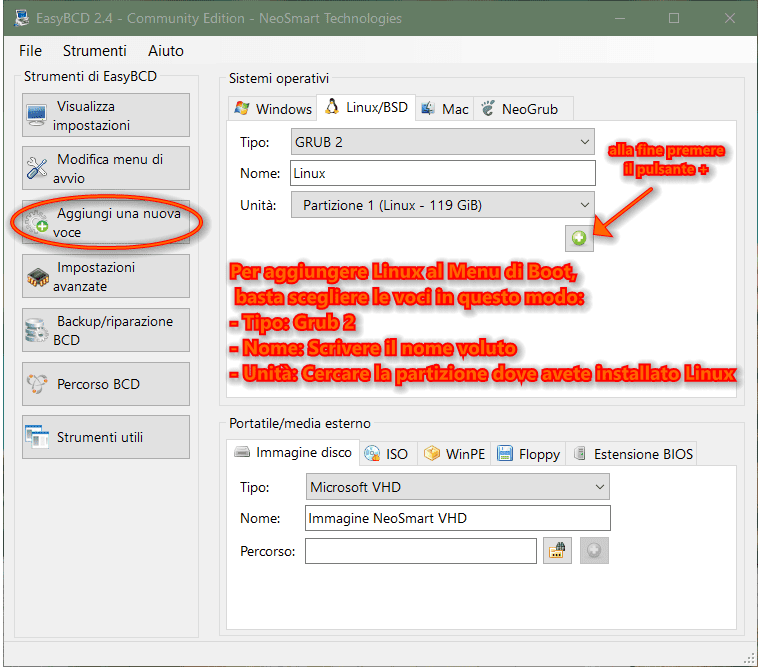Switch to the ISO tab
This screenshot has height=667, width=770.
[388, 453]
